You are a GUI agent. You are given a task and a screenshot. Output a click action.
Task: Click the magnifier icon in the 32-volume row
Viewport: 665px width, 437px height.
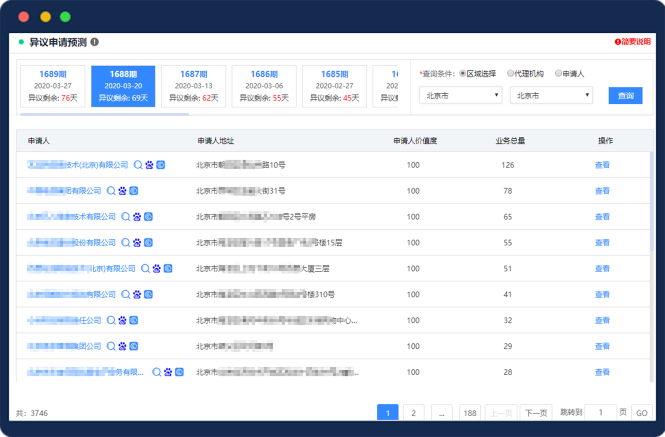click(111, 320)
